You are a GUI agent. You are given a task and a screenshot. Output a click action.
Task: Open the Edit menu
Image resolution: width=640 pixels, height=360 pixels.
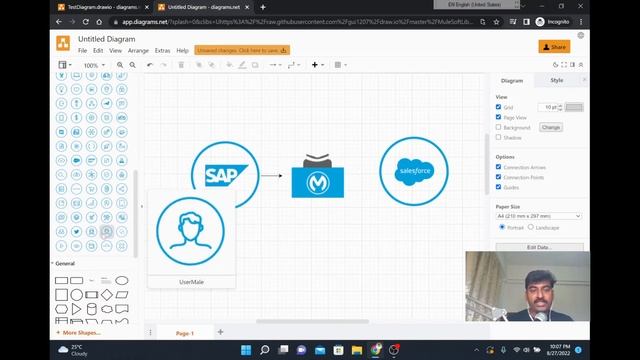click(98, 51)
